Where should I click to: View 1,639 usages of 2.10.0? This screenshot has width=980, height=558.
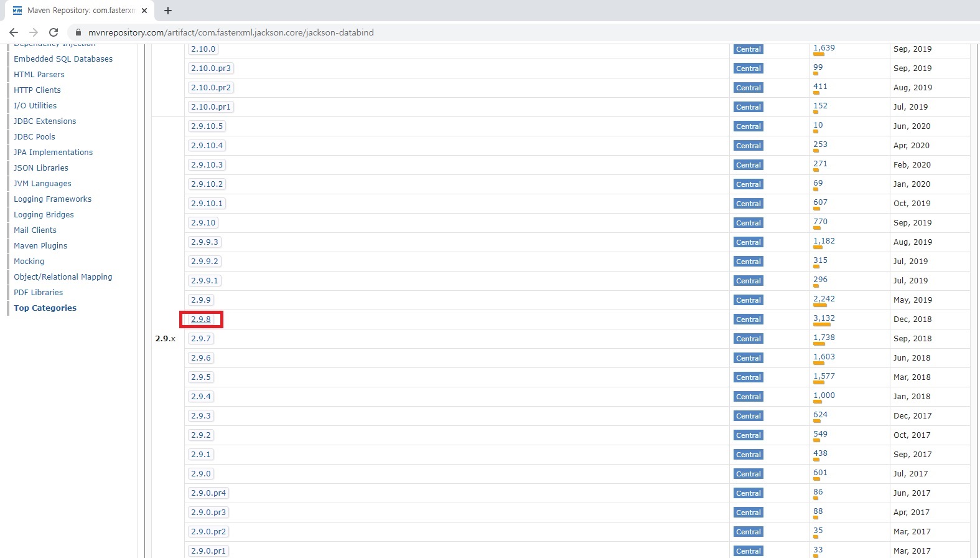coord(824,48)
